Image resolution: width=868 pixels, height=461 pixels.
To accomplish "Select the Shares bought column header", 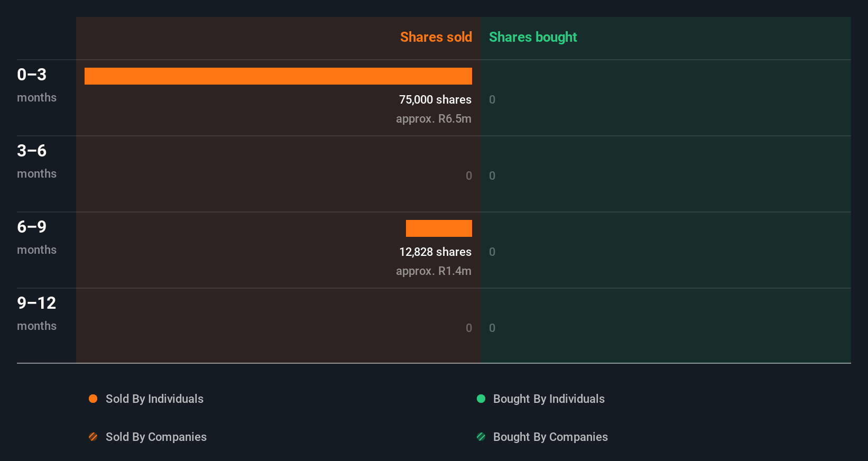I will pyautogui.click(x=533, y=37).
